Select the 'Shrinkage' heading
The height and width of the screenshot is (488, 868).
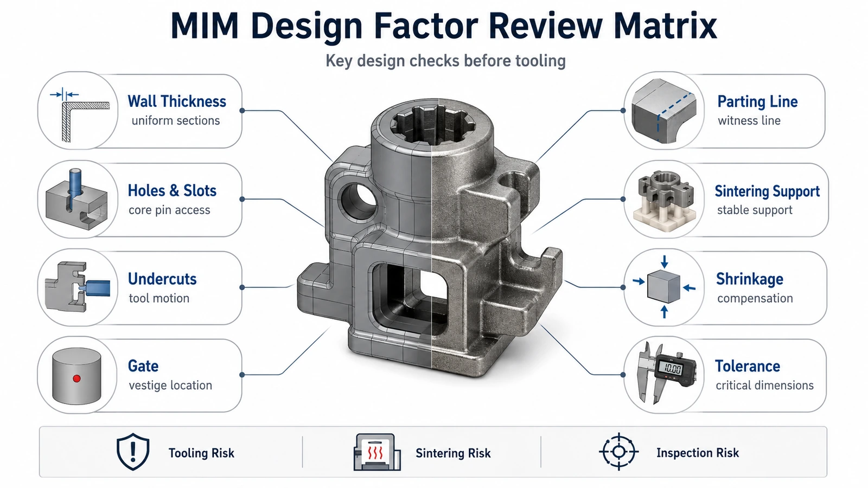coord(750,279)
